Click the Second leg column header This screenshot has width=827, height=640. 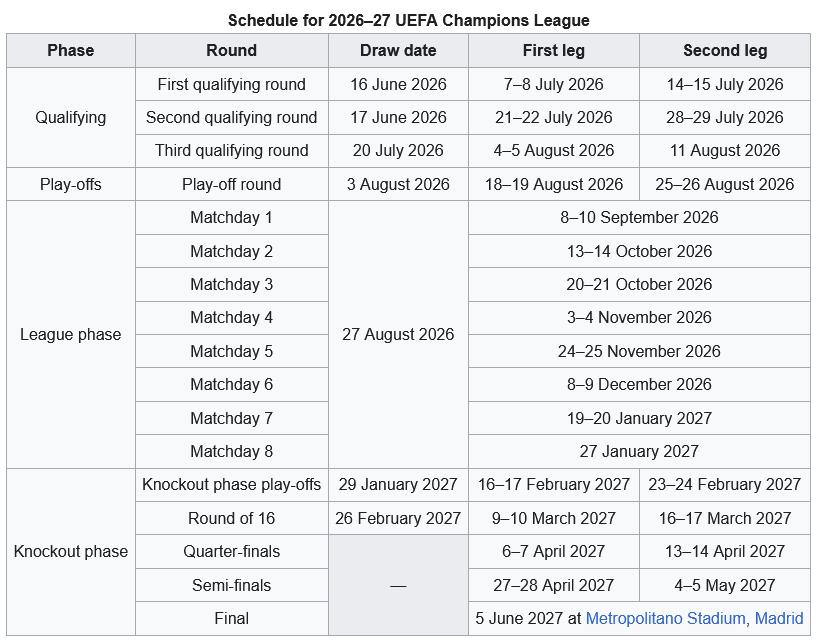coord(725,51)
